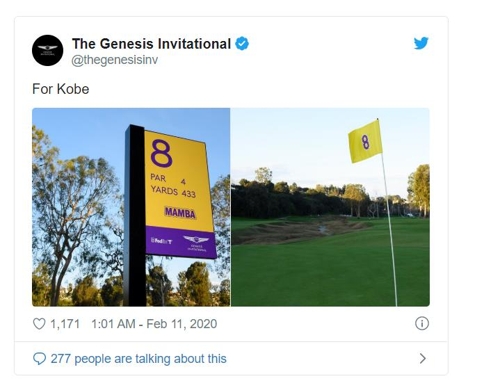Click the large purple 8 on sign

[x=161, y=153]
